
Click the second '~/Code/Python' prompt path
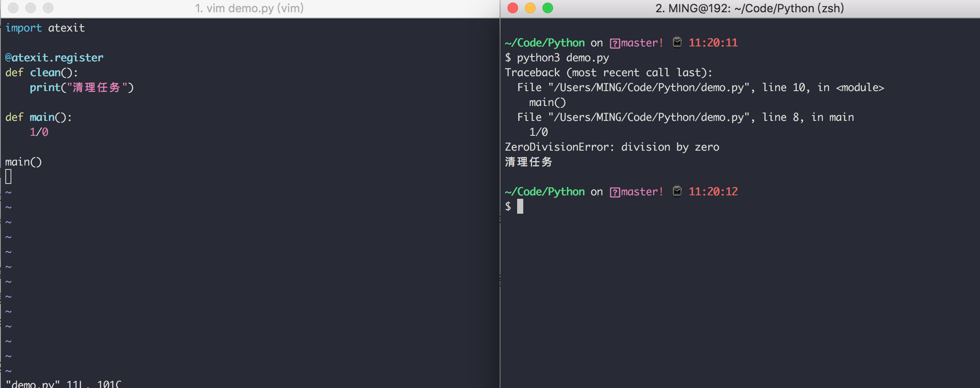(545, 192)
